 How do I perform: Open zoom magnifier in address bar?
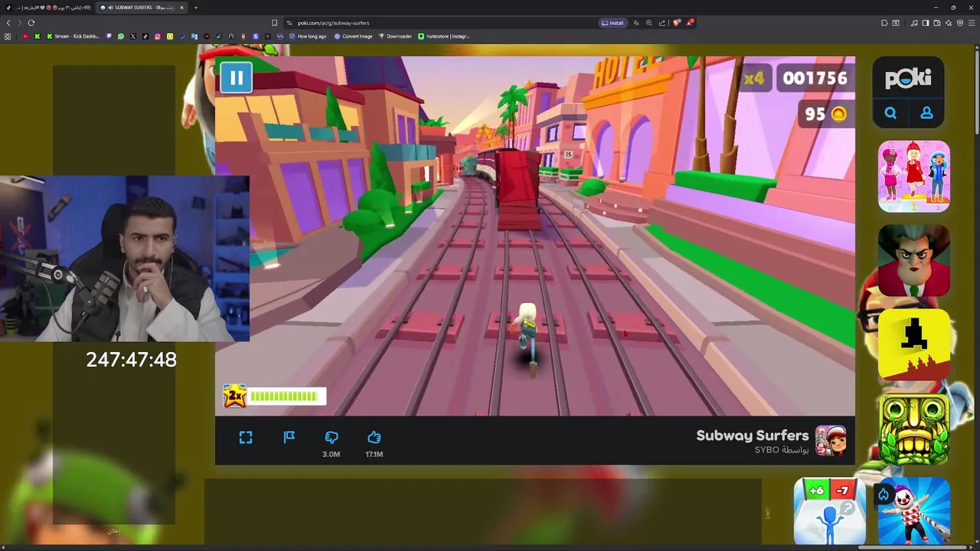point(649,23)
